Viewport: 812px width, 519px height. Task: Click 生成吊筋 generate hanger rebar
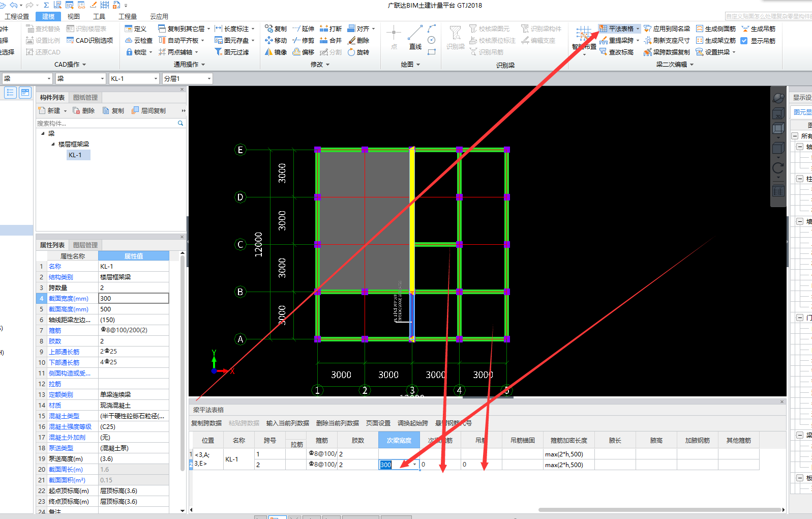click(x=758, y=28)
